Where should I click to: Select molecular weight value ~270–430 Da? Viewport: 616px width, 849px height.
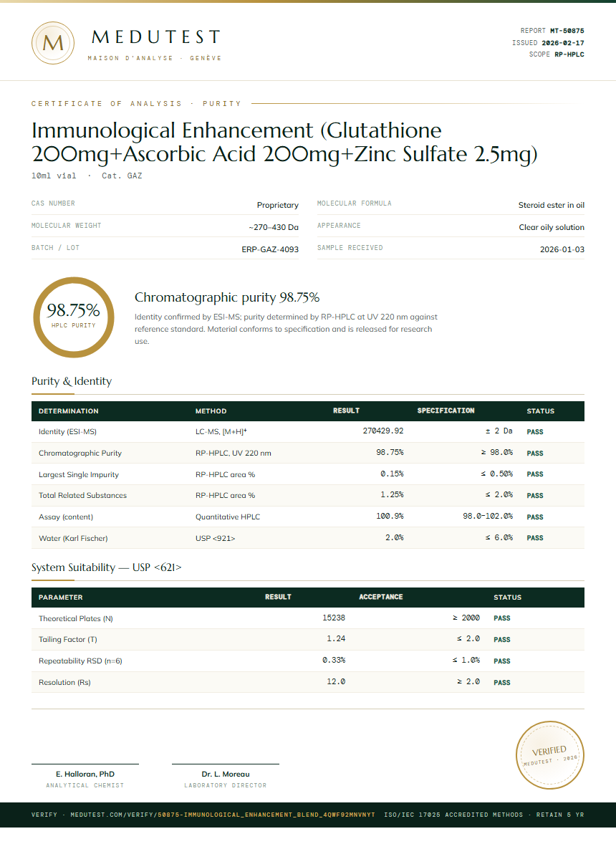click(274, 227)
